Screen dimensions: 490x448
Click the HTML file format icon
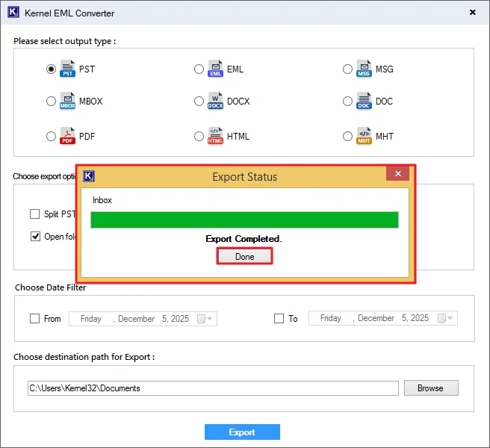tap(216, 136)
